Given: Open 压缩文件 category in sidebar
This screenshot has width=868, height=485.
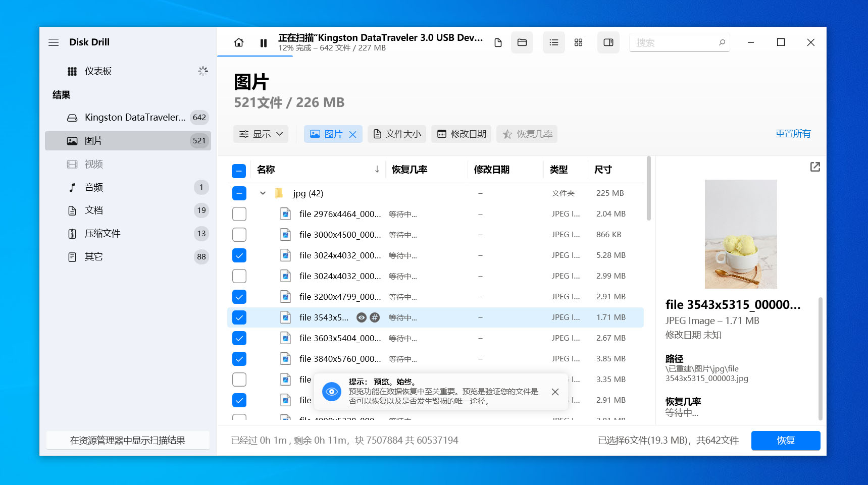Looking at the screenshot, I should click(128, 234).
